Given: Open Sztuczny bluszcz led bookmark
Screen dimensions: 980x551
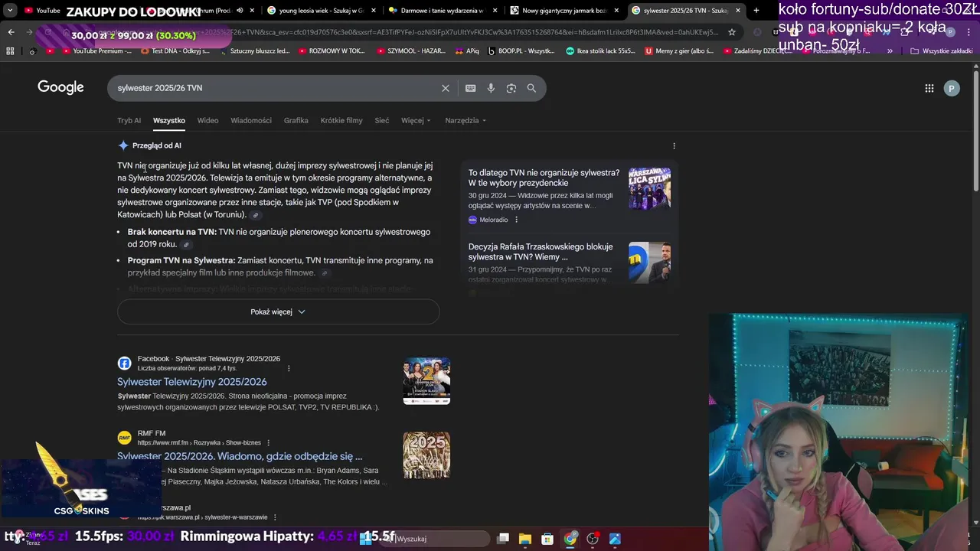Looking at the screenshot, I should [254, 51].
